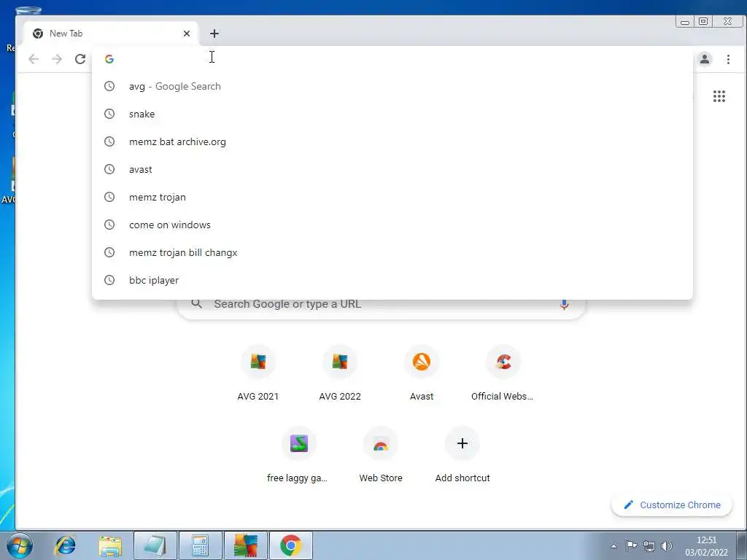This screenshot has height=560, width=747.
Task: Launch Internet Explorer from the taskbar
Action: pyautogui.click(x=66, y=545)
